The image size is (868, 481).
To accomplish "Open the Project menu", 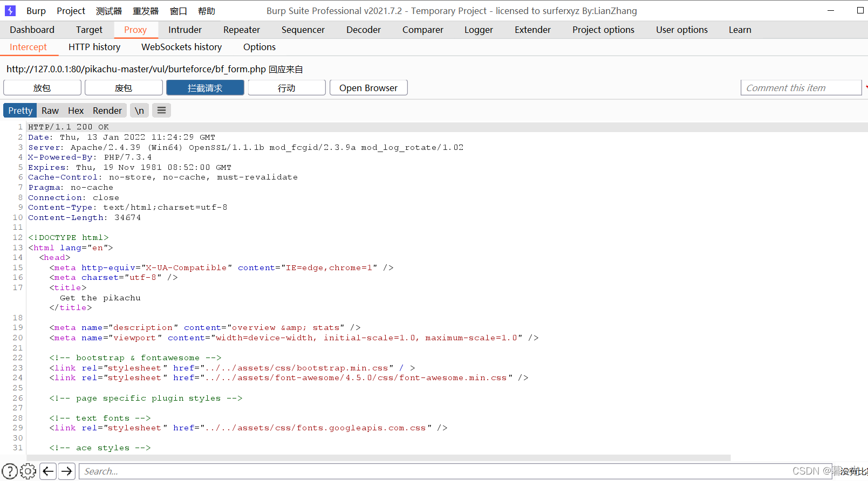I will tap(71, 11).
